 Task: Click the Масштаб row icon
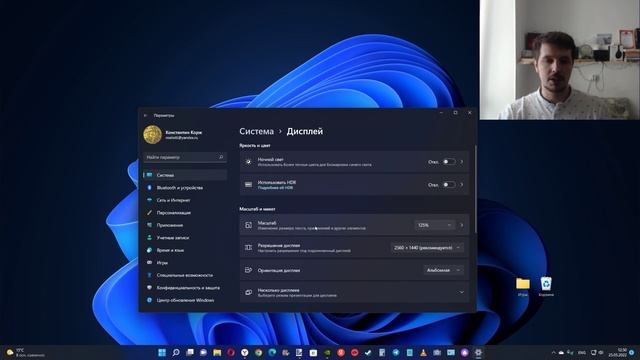[248, 225]
